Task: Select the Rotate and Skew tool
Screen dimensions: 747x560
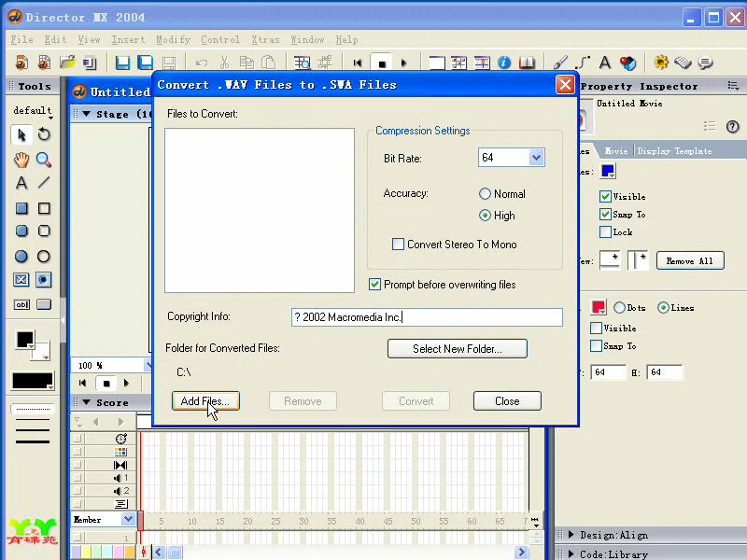Action: (44, 134)
